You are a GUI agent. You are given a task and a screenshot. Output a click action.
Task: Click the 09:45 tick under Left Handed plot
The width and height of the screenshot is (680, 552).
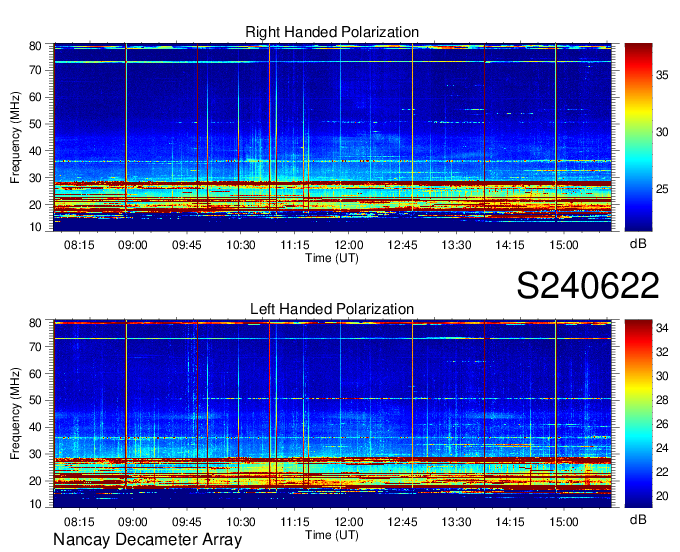click(x=186, y=522)
